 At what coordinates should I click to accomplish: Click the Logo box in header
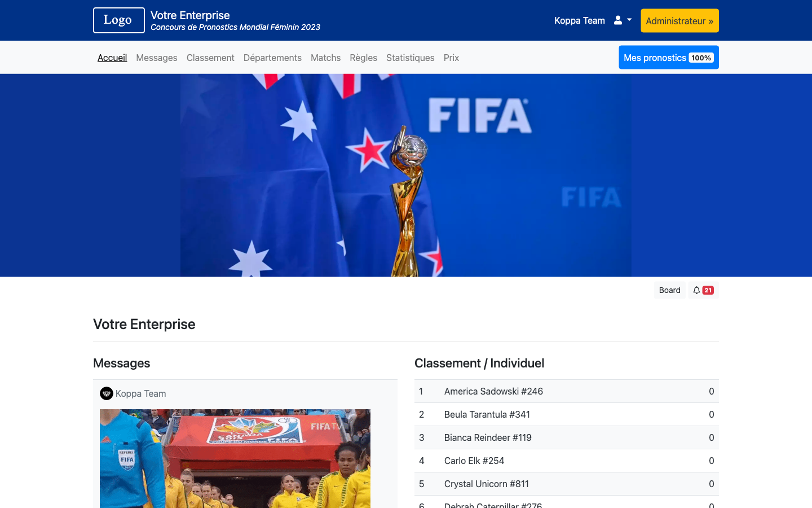(119, 20)
